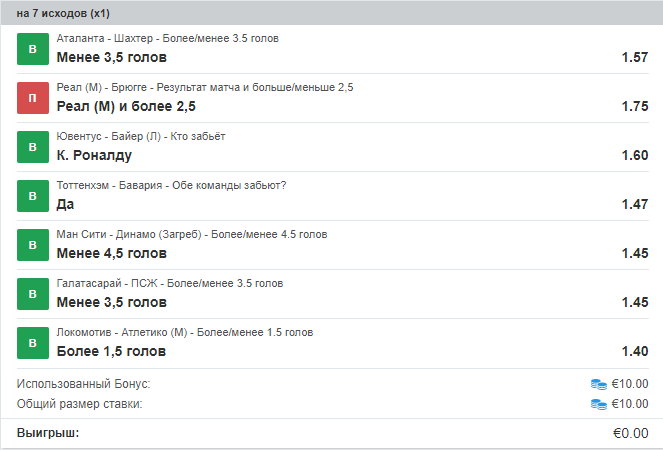Click the green status icon for Ман Сити - Динамо
This screenshot has height=450, width=663.
33,245
